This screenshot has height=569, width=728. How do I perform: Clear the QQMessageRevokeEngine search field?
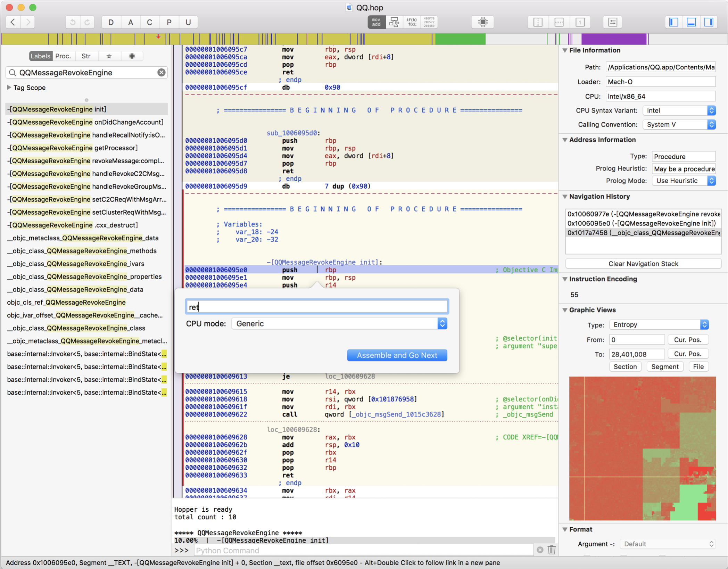point(162,72)
